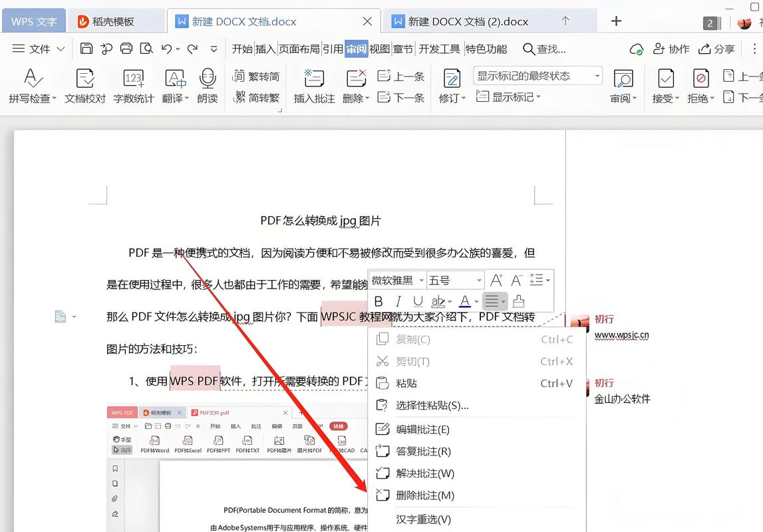Decrease font size in mini toolbar
763x532 pixels.
click(516, 280)
